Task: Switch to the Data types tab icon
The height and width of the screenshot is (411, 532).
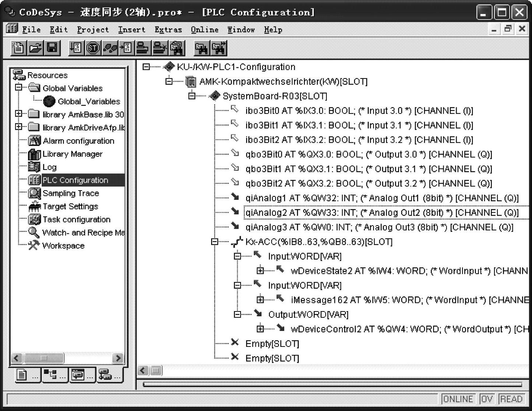Action: tap(55, 375)
